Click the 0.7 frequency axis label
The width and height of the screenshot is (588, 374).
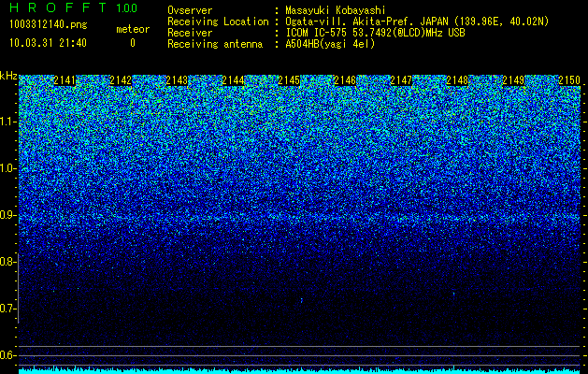tap(8, 309)
